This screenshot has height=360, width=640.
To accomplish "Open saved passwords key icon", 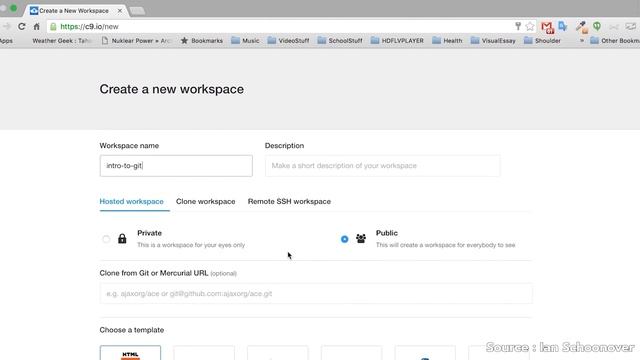I will (518, 27).
